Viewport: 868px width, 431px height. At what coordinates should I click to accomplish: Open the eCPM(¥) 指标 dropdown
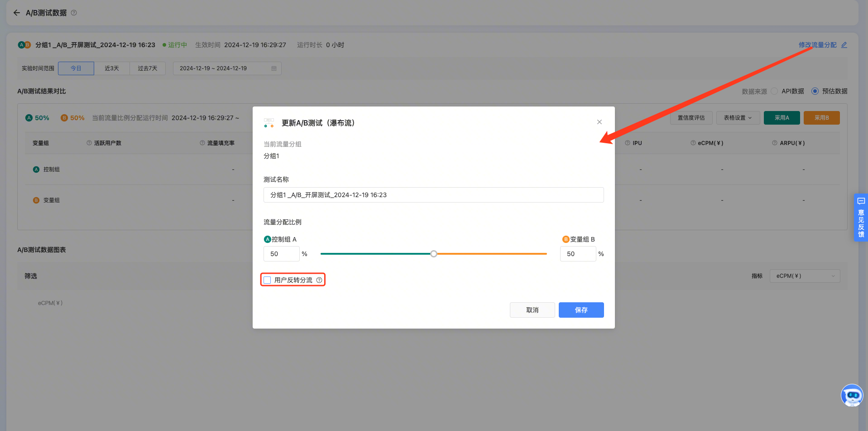[805, 276]
